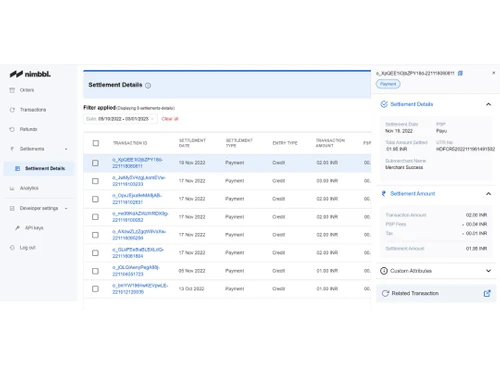Open transaction link starting o_jQLG
The image size is (500, 375).
[136, 271]
